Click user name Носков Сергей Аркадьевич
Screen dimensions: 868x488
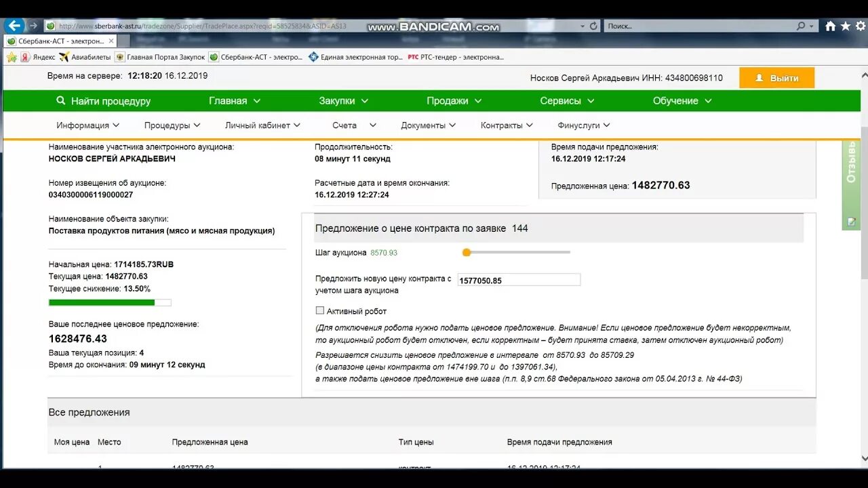585,78
